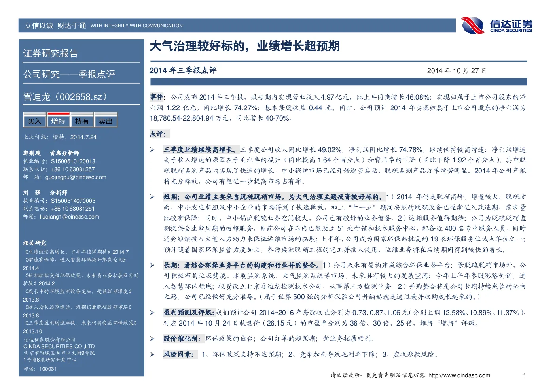Click license number S1500510120013
The width and height of the screenshot is (555, 392).
click(x=73, y=161)
